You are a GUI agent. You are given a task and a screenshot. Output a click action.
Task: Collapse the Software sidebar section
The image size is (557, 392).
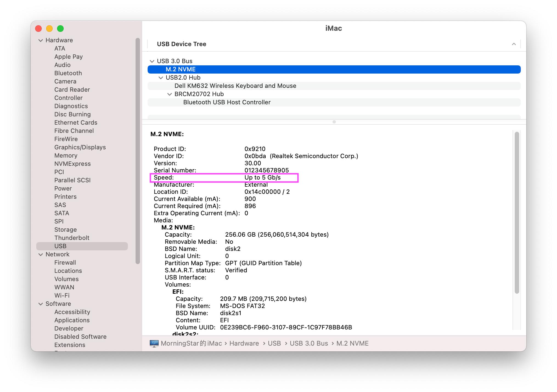(41, 304)
